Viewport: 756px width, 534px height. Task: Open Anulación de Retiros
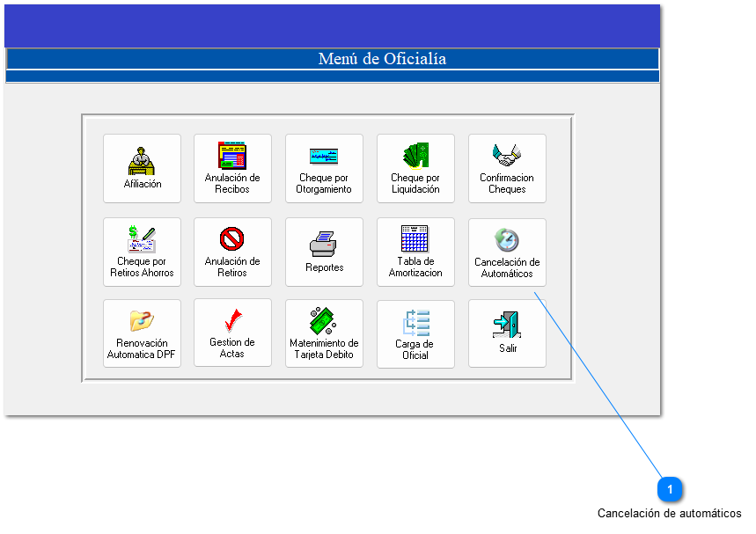(x=232, y=252)
